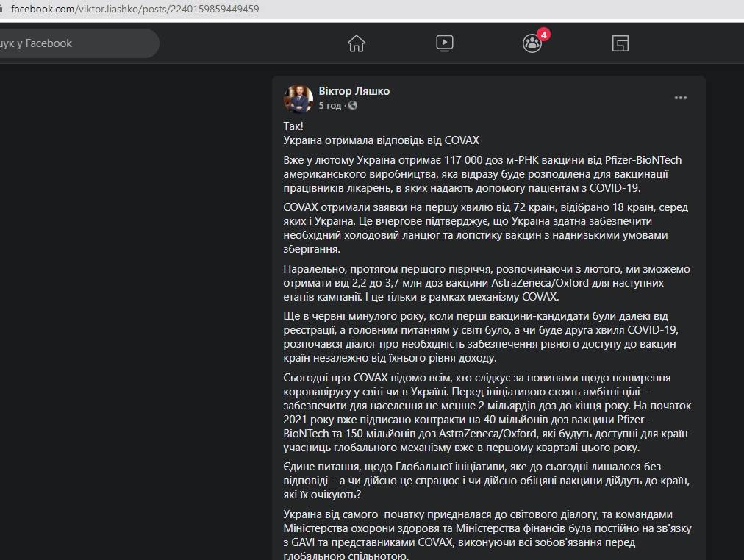Open the Gaming icon in top navigation

point(620,43)
